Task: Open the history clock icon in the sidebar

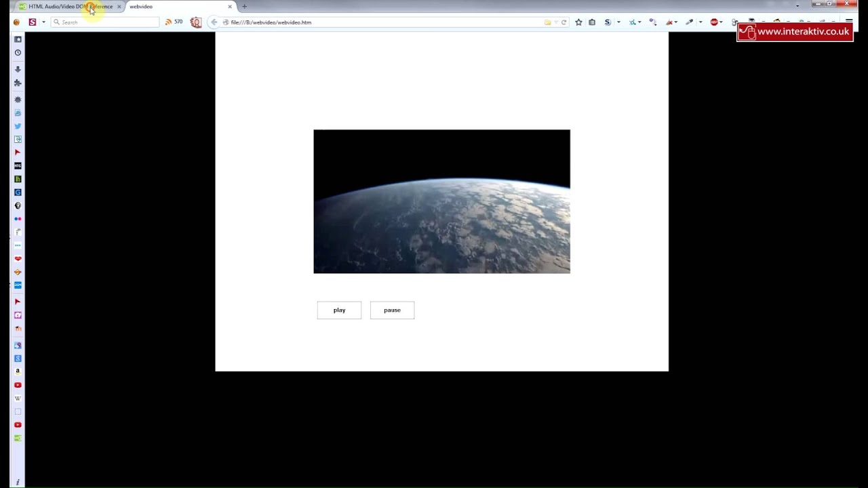Action: pyautogui.click(x=18, y=53)
